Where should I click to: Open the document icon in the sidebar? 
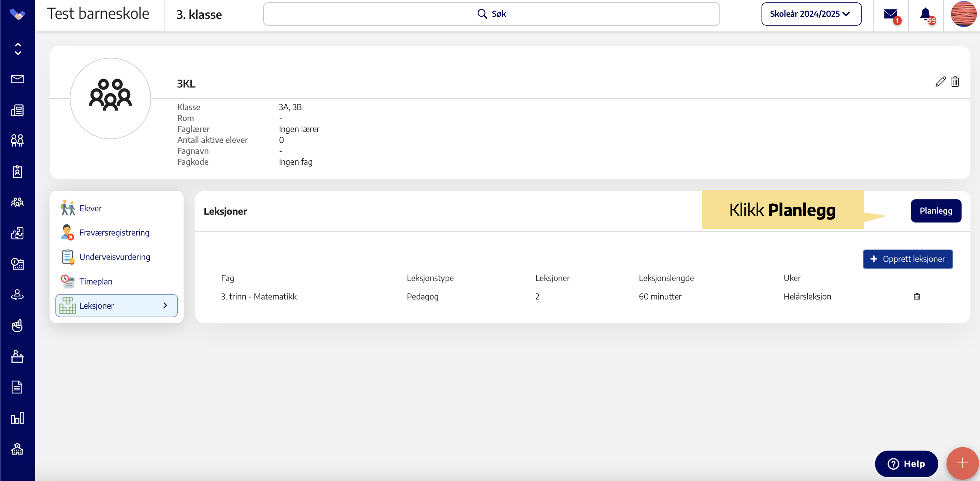point(17,387)
